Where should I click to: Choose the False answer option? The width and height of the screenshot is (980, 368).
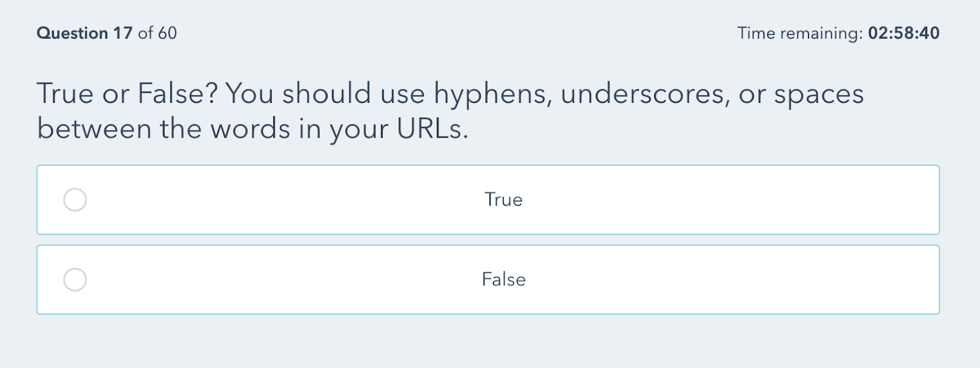pos(490,279)
